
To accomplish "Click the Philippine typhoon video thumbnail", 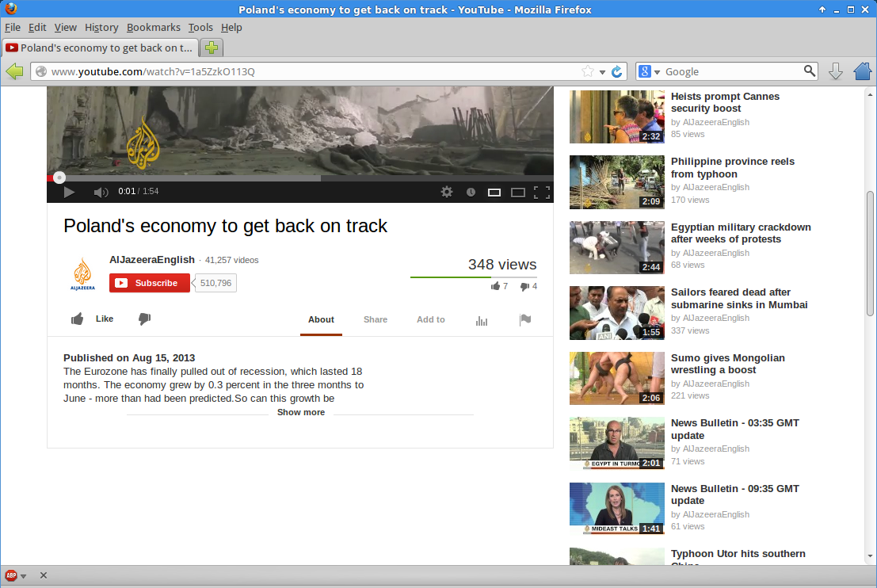I will pos(617,182).
